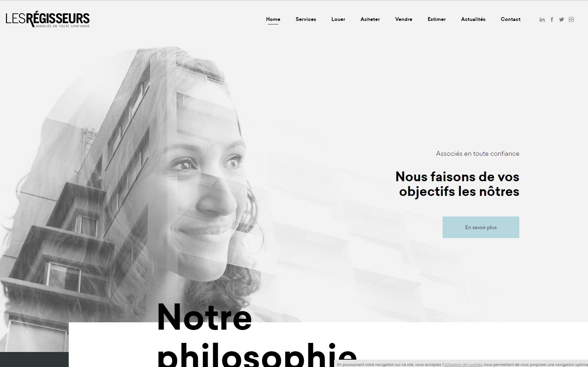
Task: Click the Notre philosophie heading
Action: [257, 333]
